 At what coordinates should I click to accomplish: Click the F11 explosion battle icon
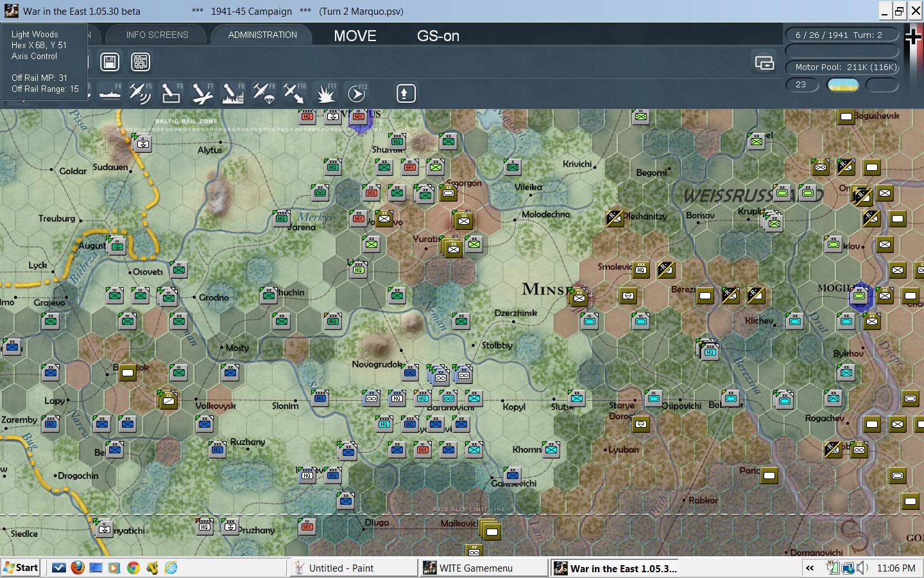pyautogui.click(x=325, y=94)
